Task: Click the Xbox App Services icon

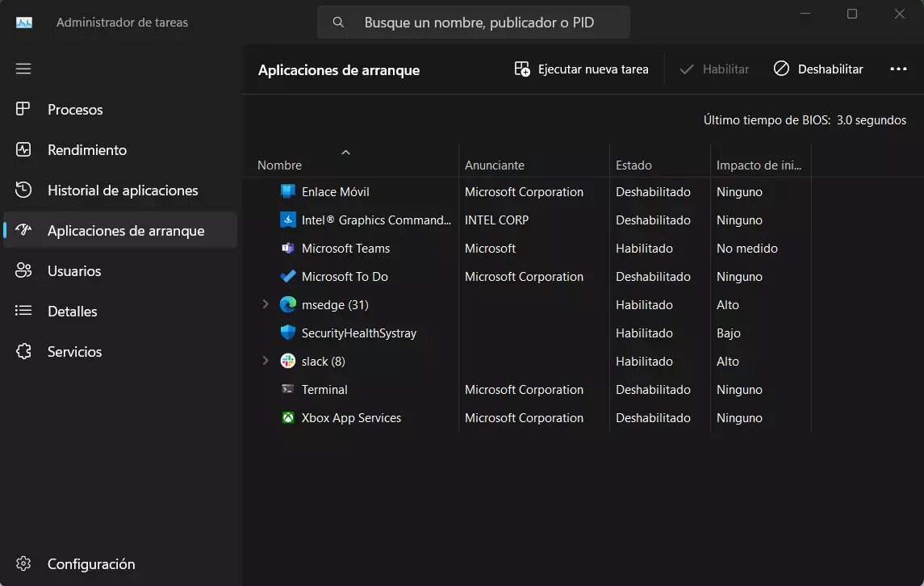Action: 288,418
